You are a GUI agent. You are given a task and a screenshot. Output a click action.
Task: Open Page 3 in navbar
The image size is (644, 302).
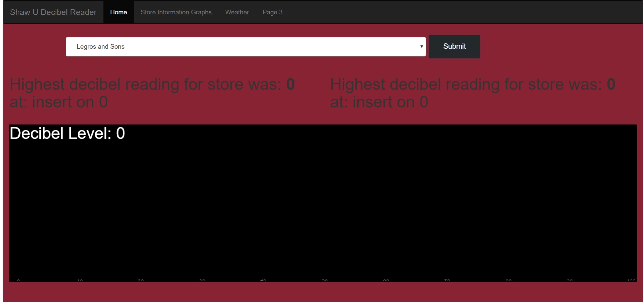tap(272, 12)
